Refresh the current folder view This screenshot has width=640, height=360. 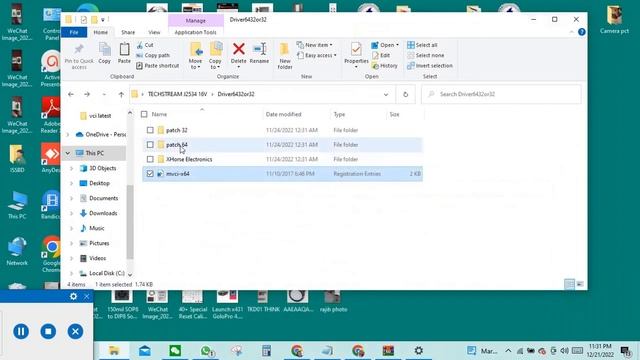point(405,94)
